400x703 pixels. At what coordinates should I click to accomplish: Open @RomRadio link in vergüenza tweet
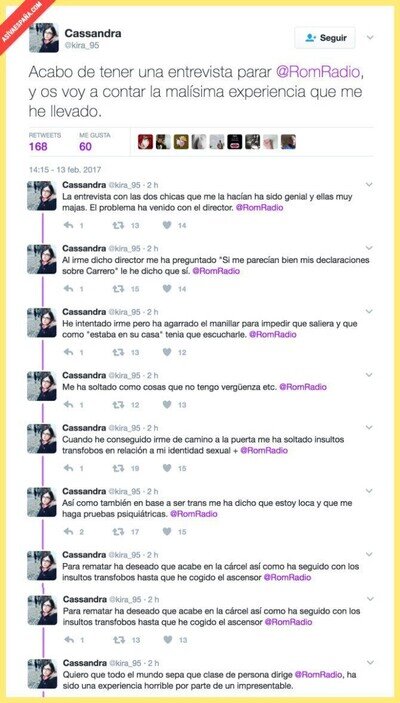pyautogui.click(x=303, y=387)
